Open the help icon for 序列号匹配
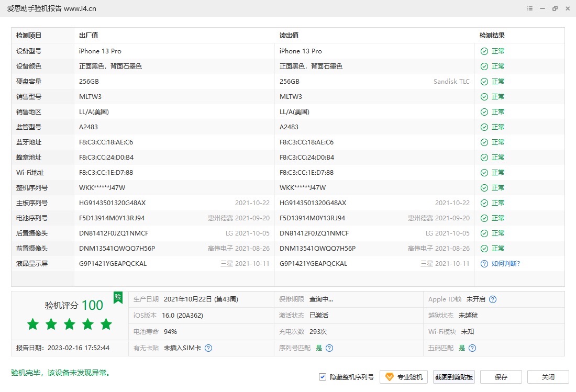The image size is (576, 392). [329, 348]
